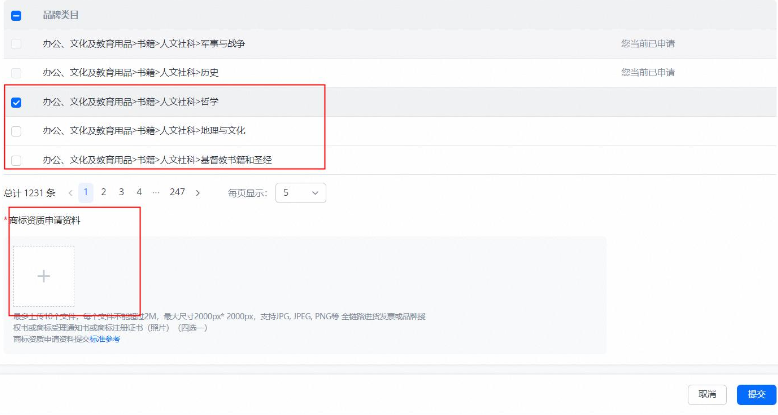Click the 取消 cancel button
Image resolution: width=778 pixels, height=415 pixels.
707,395
